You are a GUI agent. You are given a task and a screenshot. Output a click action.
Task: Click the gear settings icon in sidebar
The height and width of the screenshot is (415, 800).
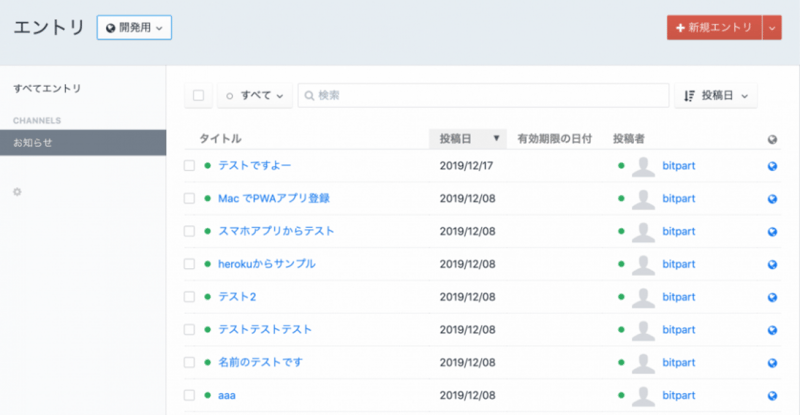(17, 190)
